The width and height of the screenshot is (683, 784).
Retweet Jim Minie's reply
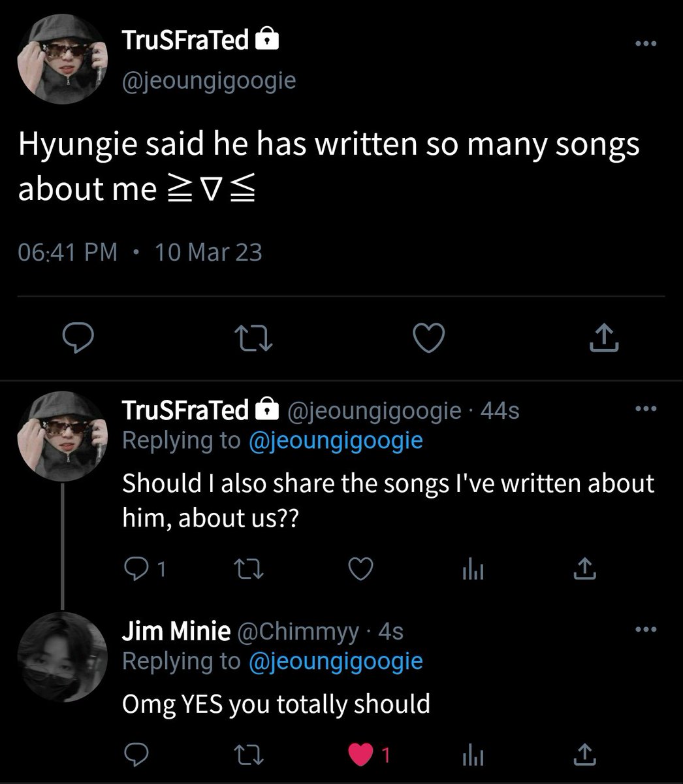tap(251, 755)
